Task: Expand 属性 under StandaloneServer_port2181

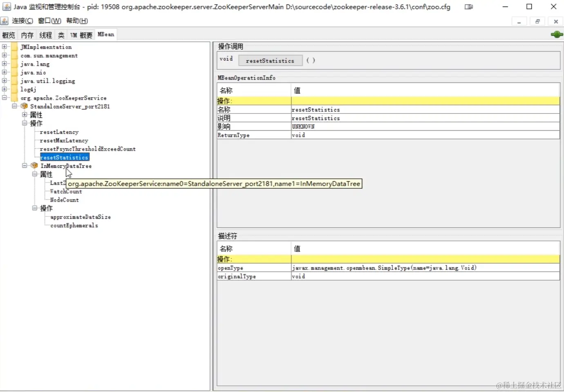Action: point(25,115)
